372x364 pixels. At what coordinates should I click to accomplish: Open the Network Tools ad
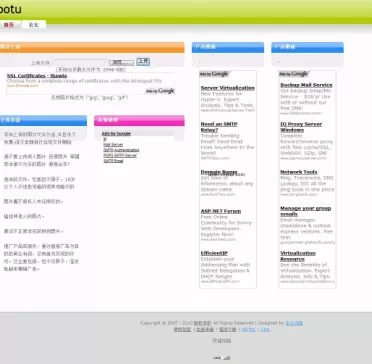pyautogui.click(x=299, y=172)
